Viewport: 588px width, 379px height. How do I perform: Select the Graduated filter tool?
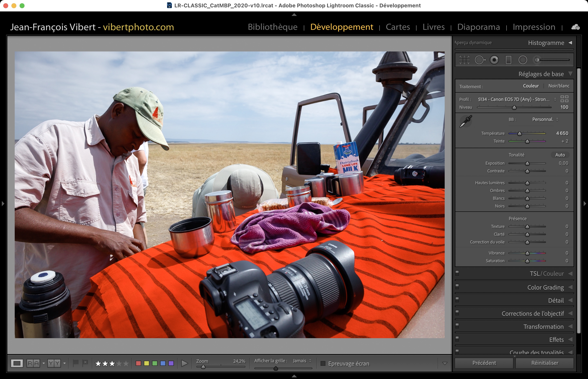pyautogui.click(x=508, y=60)
